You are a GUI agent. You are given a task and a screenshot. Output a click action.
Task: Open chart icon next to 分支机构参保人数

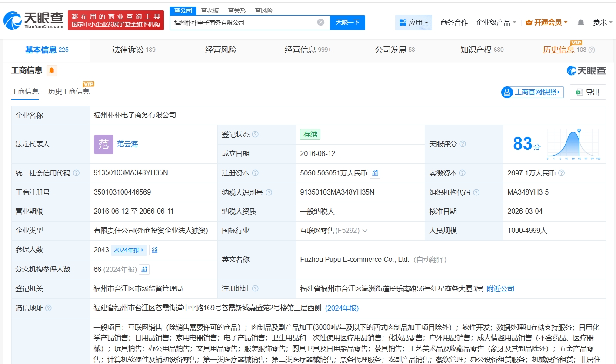144,269
